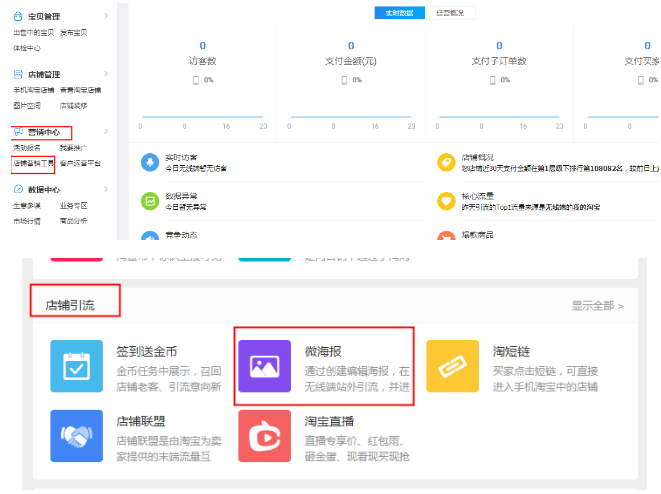661x494 pixels.
Task: Open 生意参谋 link
Action: (27, 206)
